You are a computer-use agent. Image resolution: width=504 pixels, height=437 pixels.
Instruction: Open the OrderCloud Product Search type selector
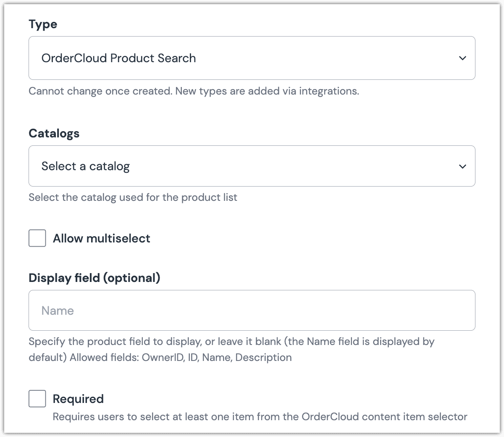click(x=252, y=58)
